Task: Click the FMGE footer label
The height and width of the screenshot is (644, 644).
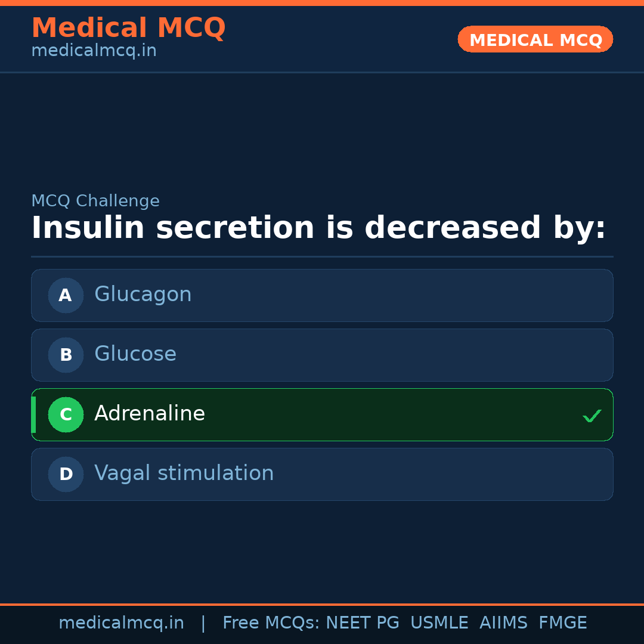Action: 563,623
